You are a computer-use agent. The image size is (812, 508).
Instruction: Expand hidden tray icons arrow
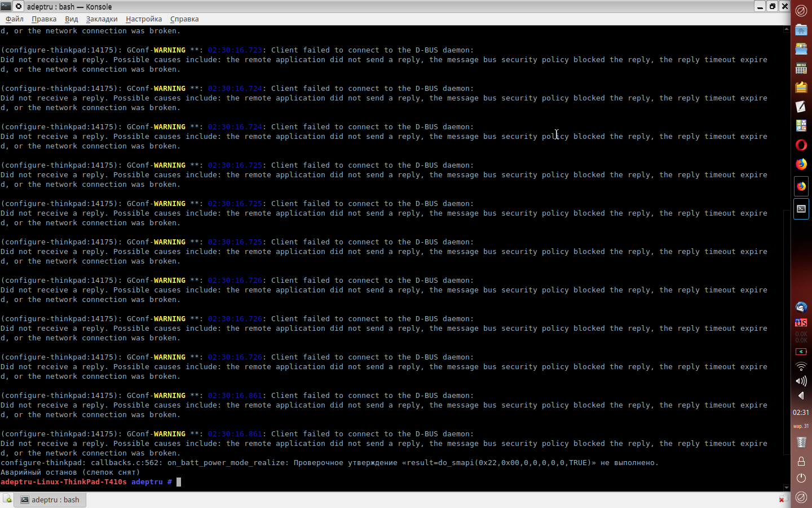pyautogui.click(x=801, y=396)
